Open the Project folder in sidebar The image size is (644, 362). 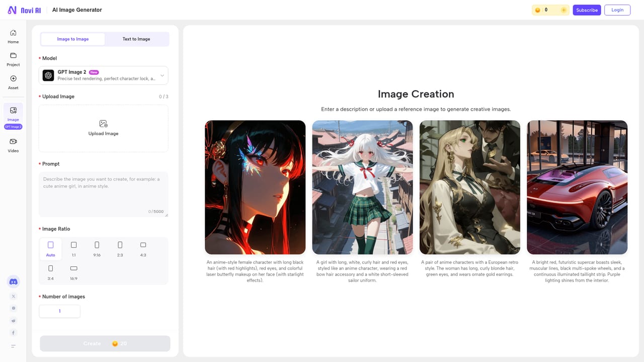(13, 59)
